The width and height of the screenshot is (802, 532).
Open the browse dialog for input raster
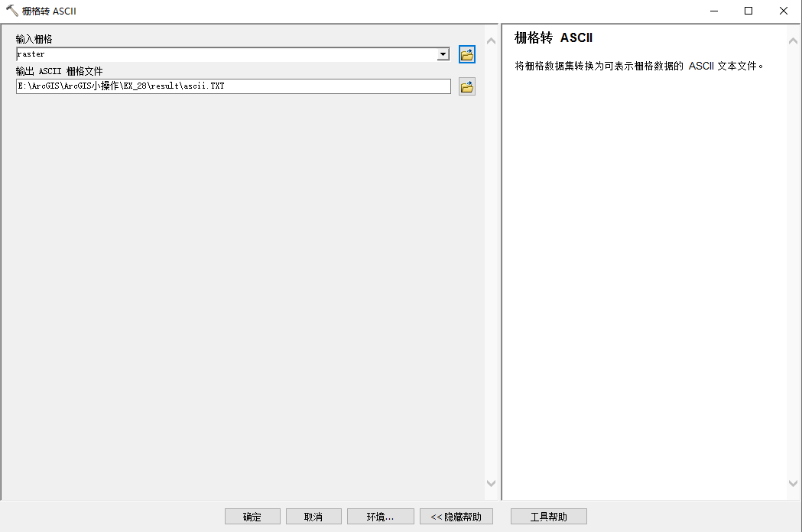click(x=466, y=54)
